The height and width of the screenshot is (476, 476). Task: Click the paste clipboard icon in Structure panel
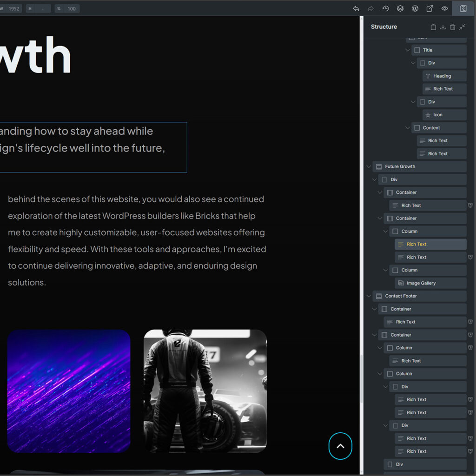click(x=433, y=27)
